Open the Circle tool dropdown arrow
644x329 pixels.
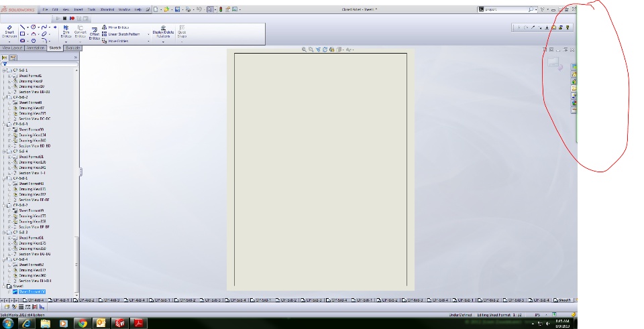[38, 27]
